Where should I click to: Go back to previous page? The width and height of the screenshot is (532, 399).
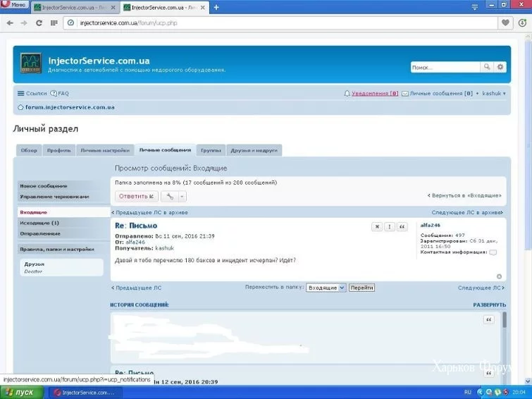coord(10,23)
